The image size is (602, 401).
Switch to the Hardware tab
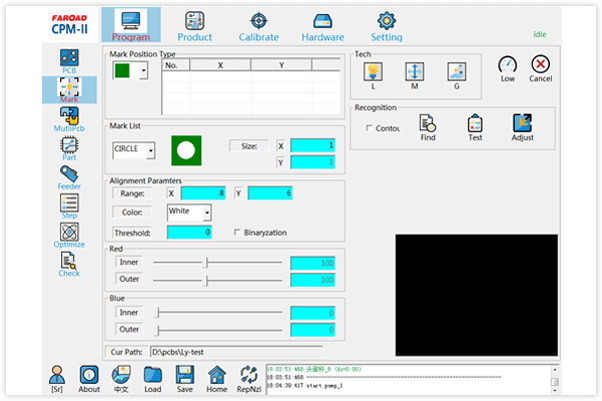click(323, 26)
